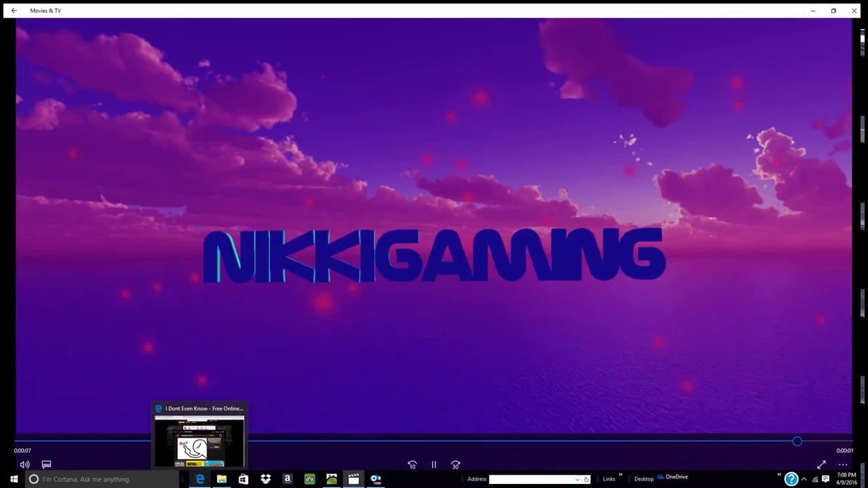Open Dropbox from the taskbar

266,479
